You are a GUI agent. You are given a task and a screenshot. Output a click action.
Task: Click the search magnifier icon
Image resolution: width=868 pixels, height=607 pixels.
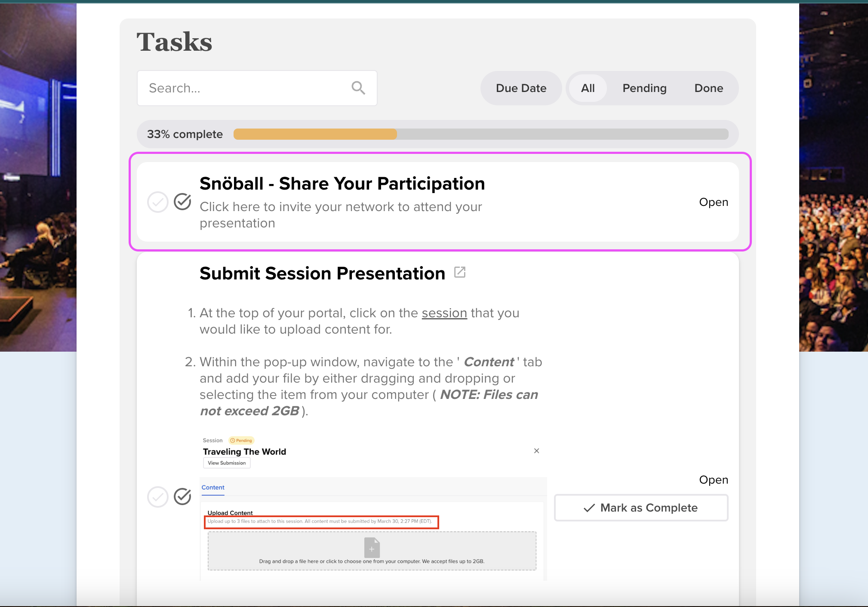pyautogui.click(x=358, y=88)
